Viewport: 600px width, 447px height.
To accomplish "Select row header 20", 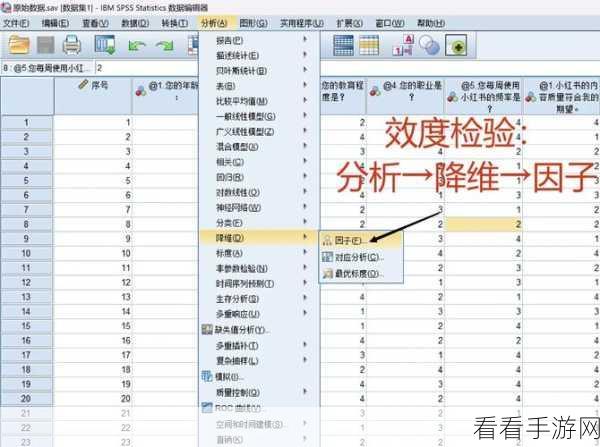I will [x=26, y=398].
